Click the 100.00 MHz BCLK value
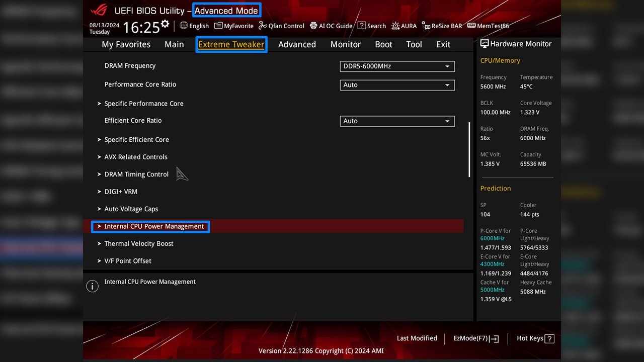This screenshot has width=644, height=362. click(495, 112)
